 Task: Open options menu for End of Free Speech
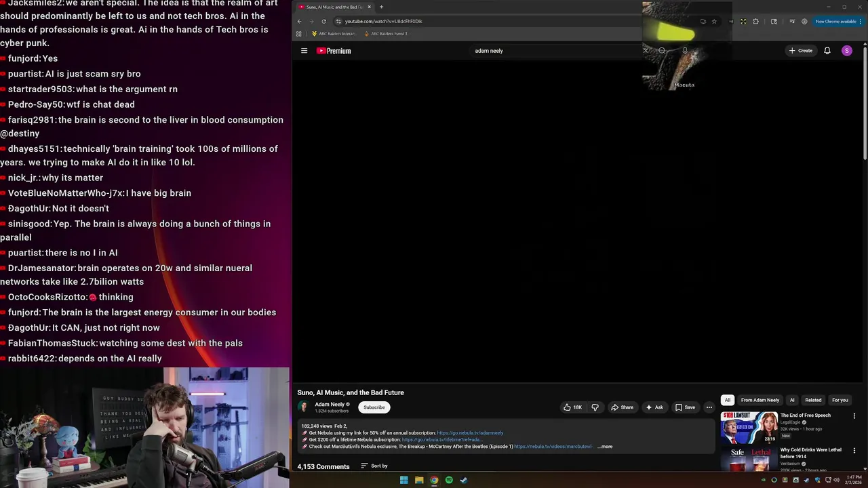click(854, 416)
